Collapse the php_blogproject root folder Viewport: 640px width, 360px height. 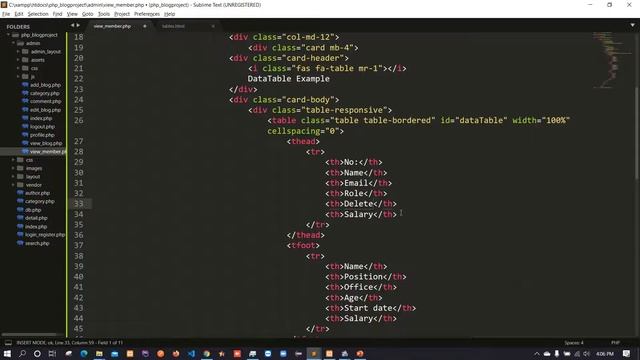8,35
